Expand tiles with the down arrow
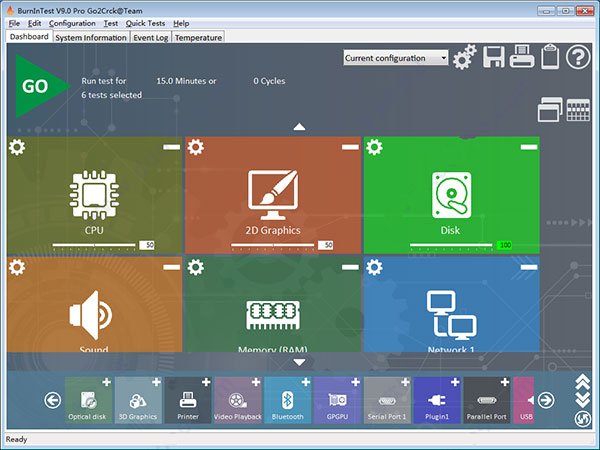600x450 pixels. 298,362
